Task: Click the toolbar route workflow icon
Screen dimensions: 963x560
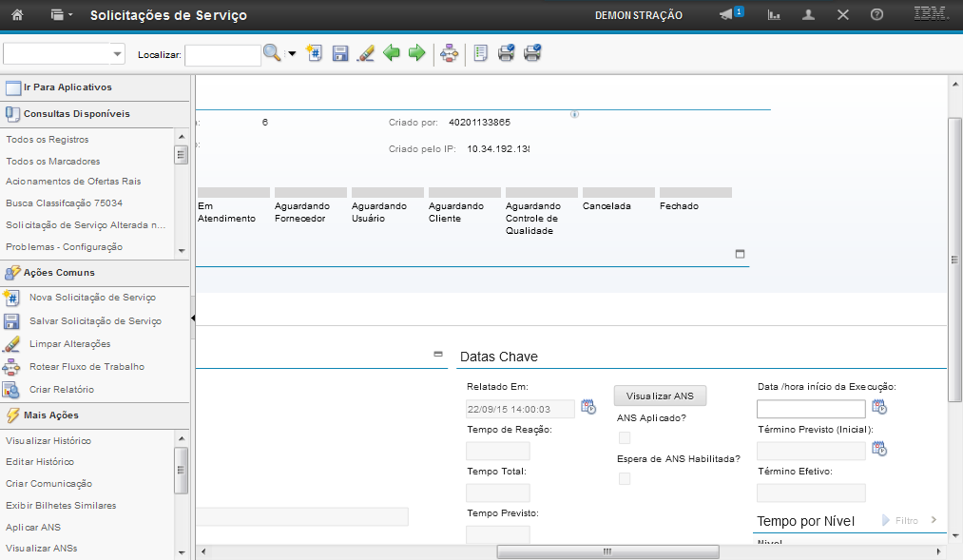Action: 450,54
